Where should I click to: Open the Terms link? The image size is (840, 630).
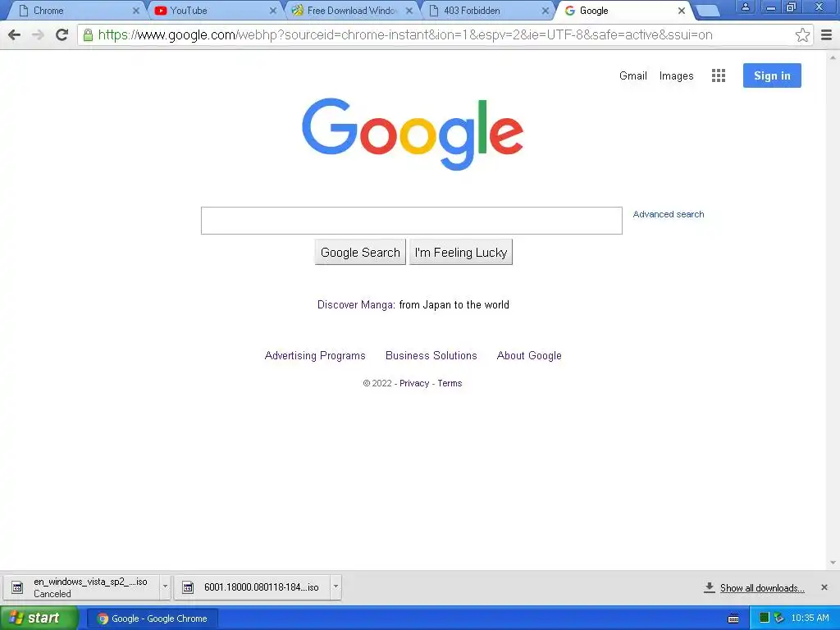point(450,384)
